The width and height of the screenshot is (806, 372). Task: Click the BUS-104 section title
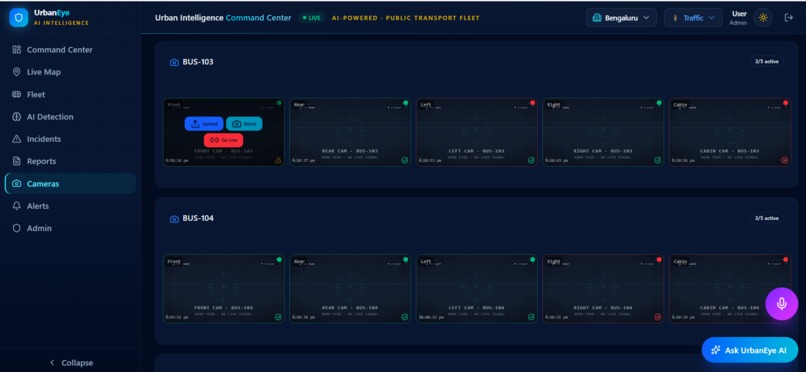point(198,218)
